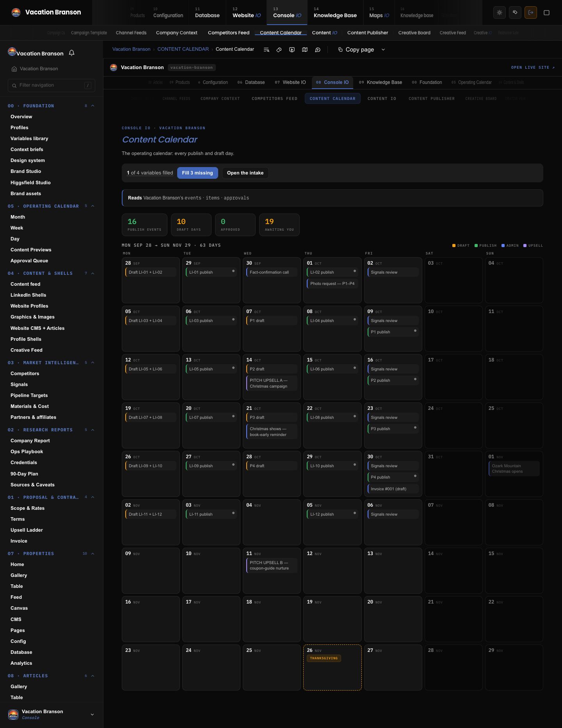Image resolution: width=562 pixels, height=728 pixels.
Task: Click the orange sign-out icon
Action: coord(531,12)
